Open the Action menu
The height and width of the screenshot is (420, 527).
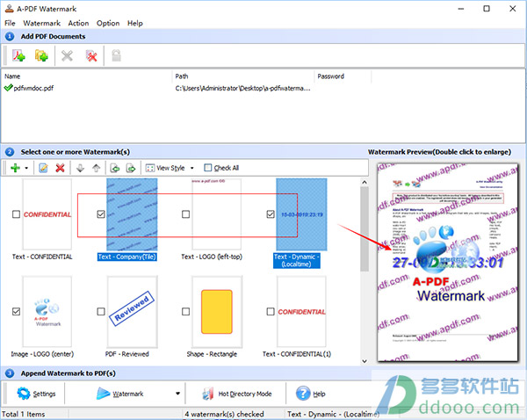(x=78, y=23)
